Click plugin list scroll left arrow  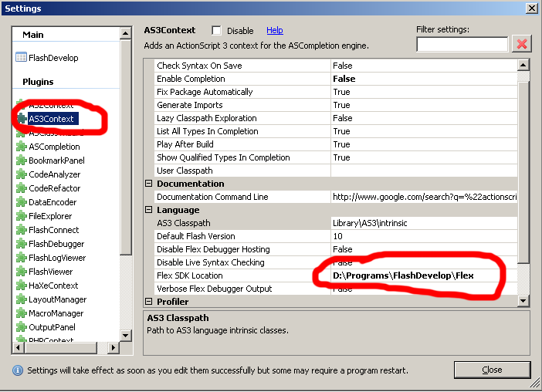tap(18, 347)
